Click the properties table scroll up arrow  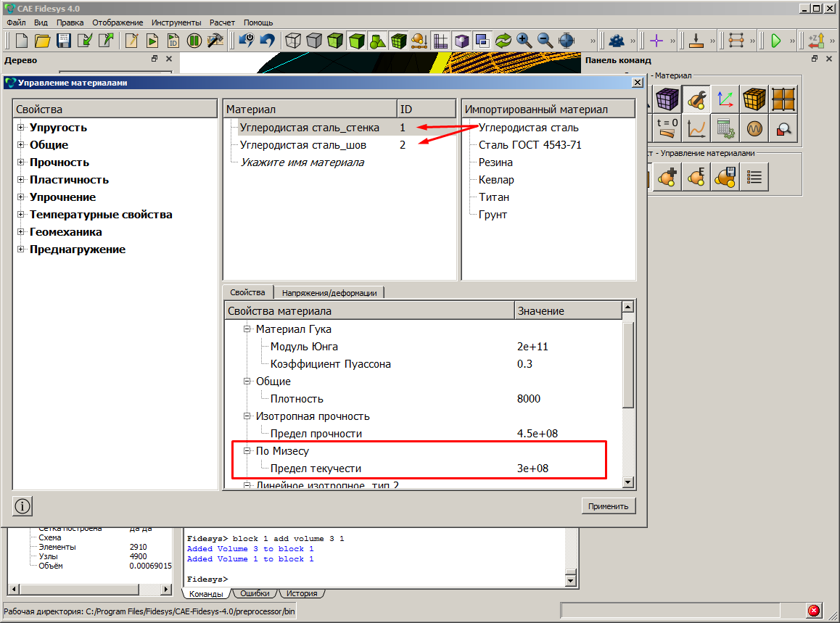tap(628, 307)
